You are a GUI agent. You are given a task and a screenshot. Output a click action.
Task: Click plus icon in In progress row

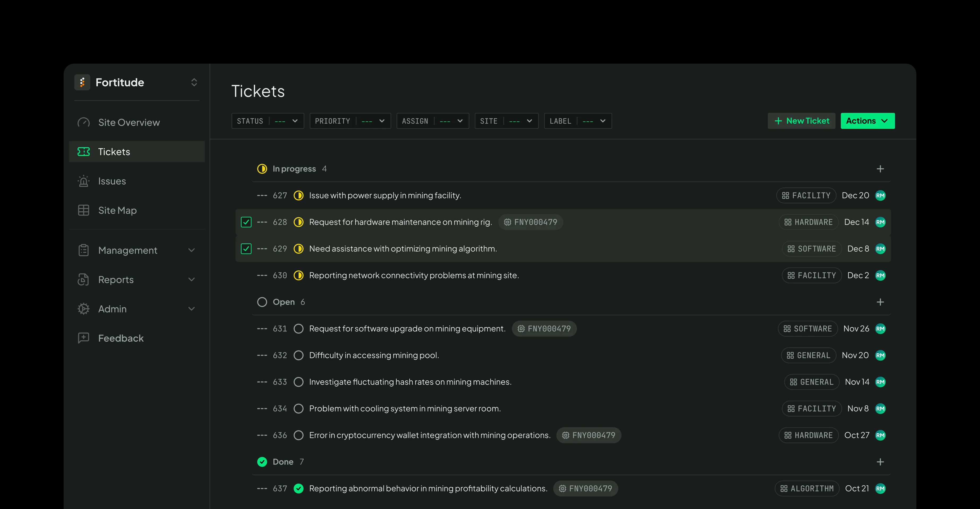click(880, 169)
